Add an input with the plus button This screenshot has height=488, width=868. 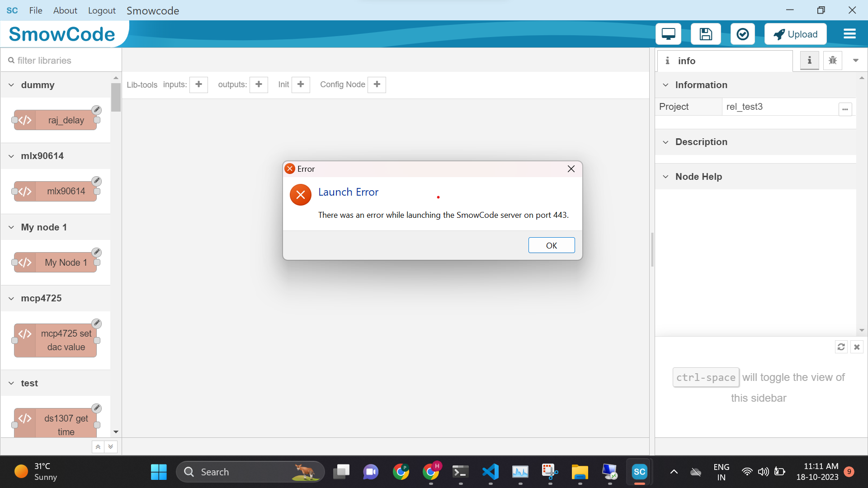[198, 84]
